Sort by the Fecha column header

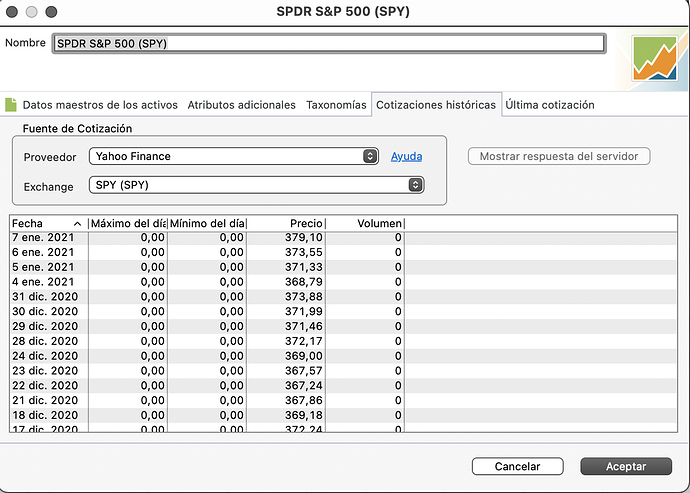[48, 224]
